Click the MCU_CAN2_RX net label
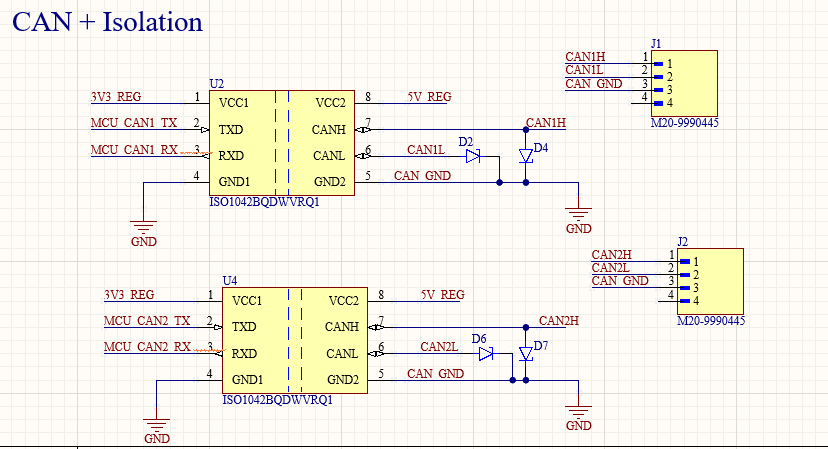The height and width of the screenshot is (449, 828). tap(147, 347)
